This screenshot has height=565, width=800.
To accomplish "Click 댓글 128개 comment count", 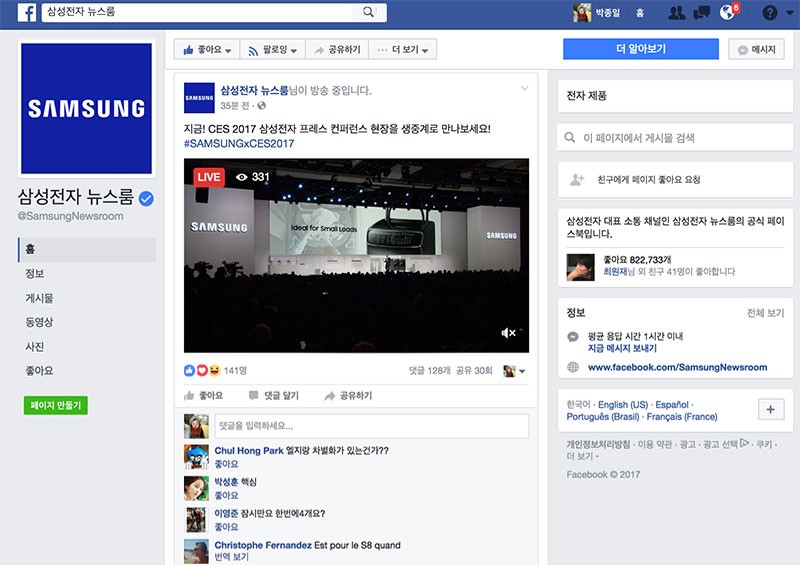I will pos(430,371).
